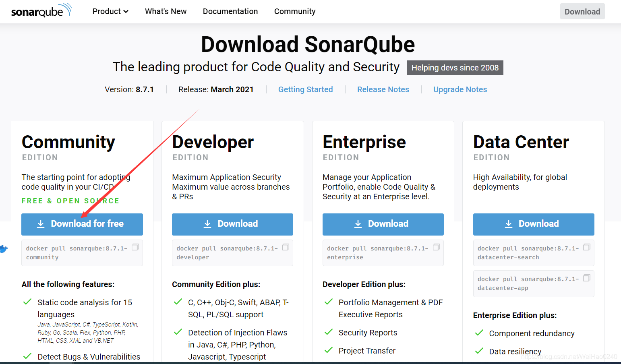The image size is (621, 364).
Task: Select the docker pull sonarqube:8.7.1-enterprise text
Action: pyautogui.click(x=378, y=253)
